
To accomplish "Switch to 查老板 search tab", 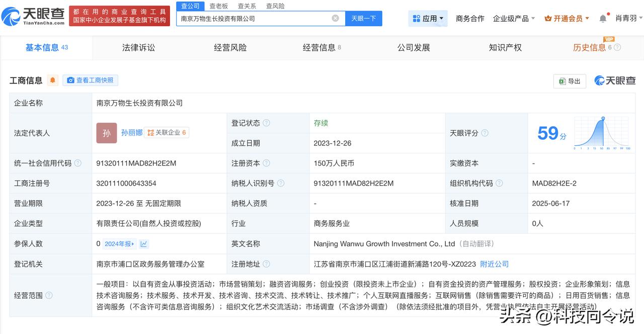I will [219, 6].
